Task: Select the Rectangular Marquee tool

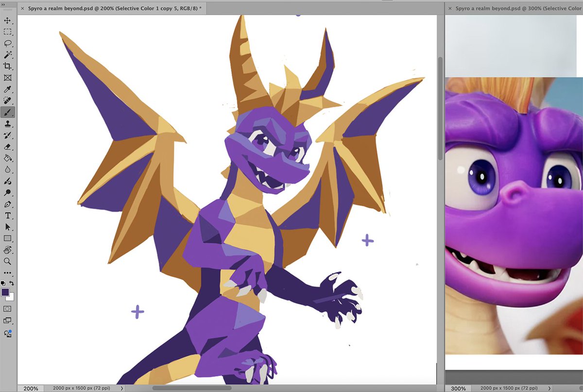Action: click(x=8, y=32)
